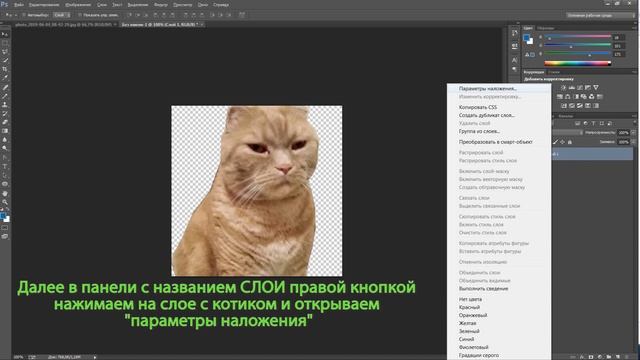
Task: Select the Healing Brush tool
Action: [x=5, y=87]
